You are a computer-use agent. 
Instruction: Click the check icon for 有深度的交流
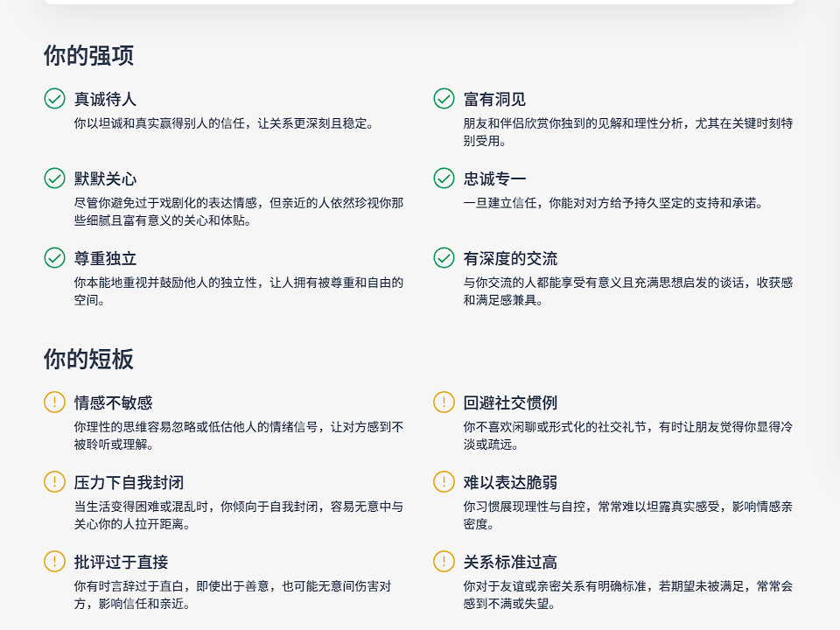(444, 258)
